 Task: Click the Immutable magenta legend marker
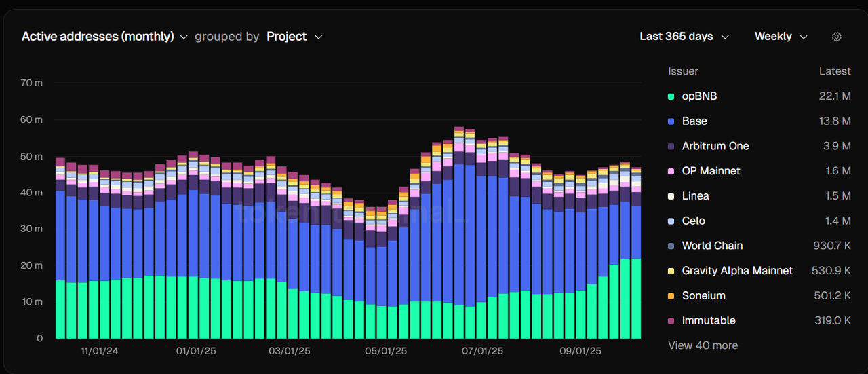click(671, 320)
